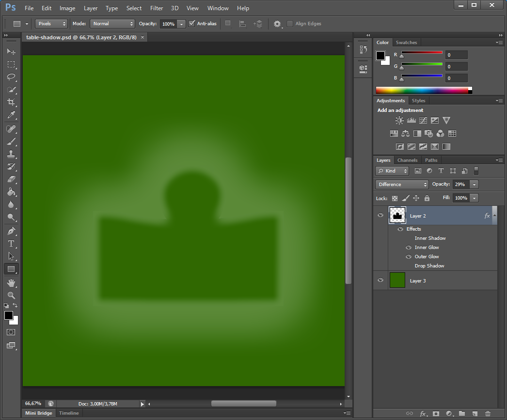The height and width of the screenshot is (420, 507).
Task: Click the delete layer trash icon
Action: coord(488,414)
